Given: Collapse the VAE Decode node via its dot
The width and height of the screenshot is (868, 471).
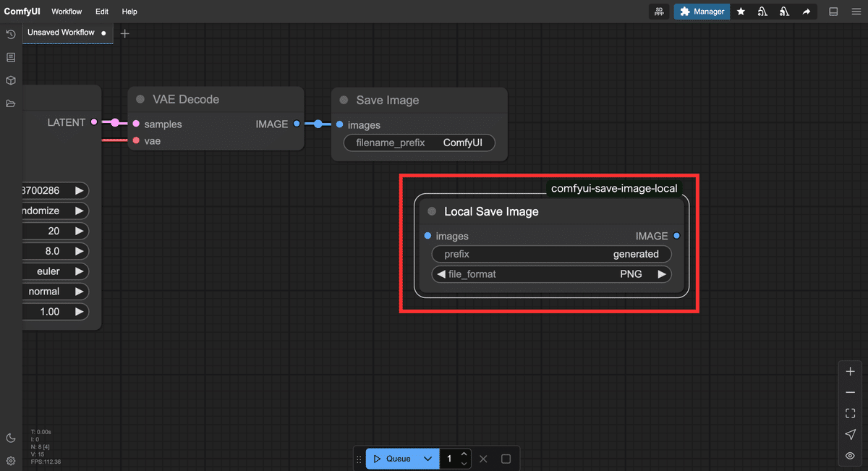Looking at the screenshot, I should tap(141, 100).
